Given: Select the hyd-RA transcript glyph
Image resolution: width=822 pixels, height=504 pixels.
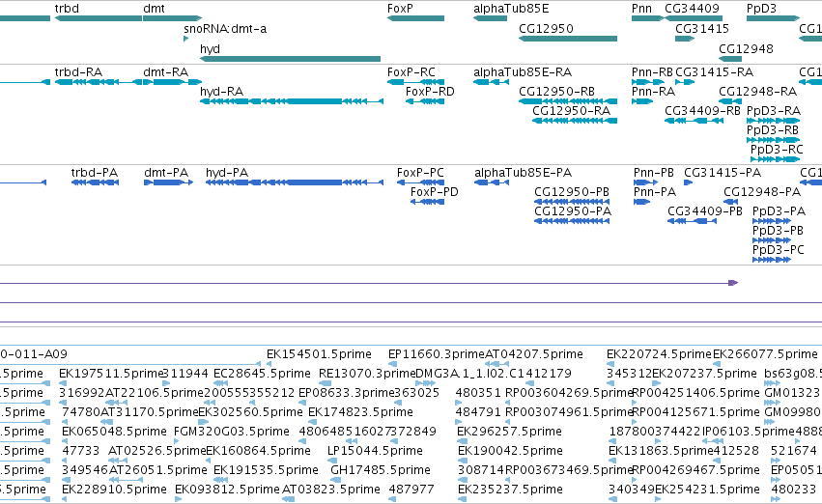Looking at the screenshot, I should [x=292, y=101].
